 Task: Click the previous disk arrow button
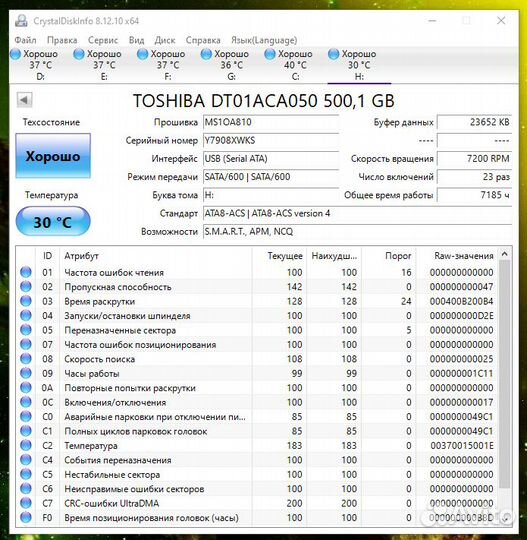tap(24, 100)
